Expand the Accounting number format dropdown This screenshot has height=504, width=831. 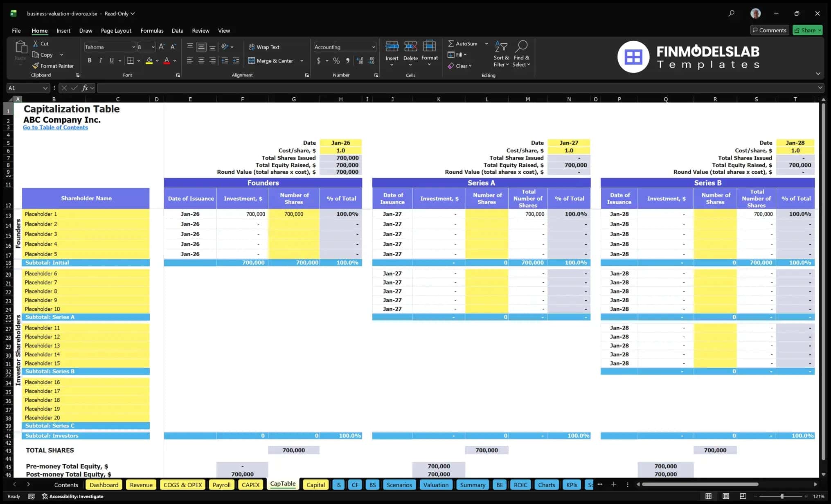(x=373, y=47)
